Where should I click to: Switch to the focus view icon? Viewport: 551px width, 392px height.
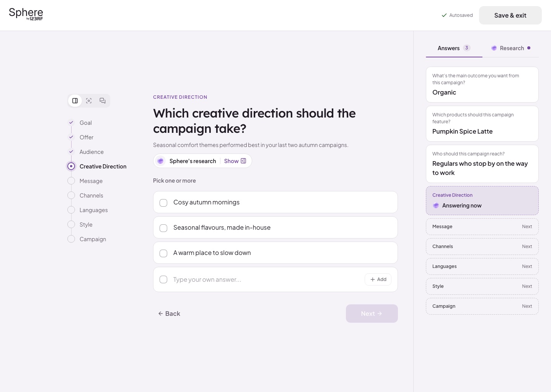[89, 101]
